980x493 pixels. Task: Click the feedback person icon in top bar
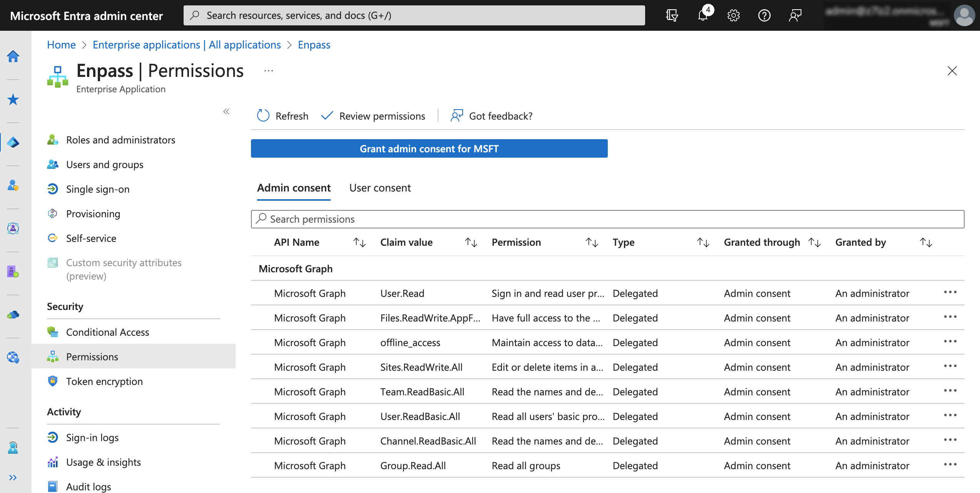pos(795,15)
